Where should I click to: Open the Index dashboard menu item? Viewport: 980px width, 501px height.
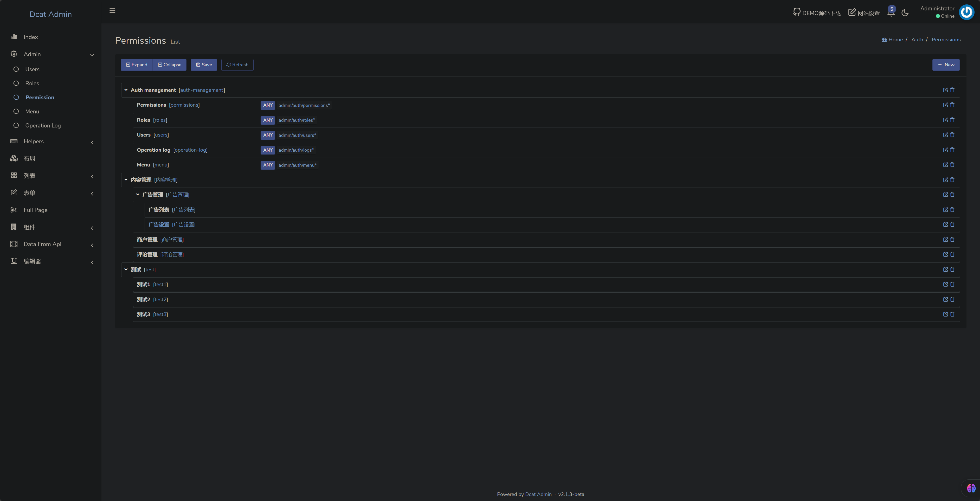(x=51, y=37)
